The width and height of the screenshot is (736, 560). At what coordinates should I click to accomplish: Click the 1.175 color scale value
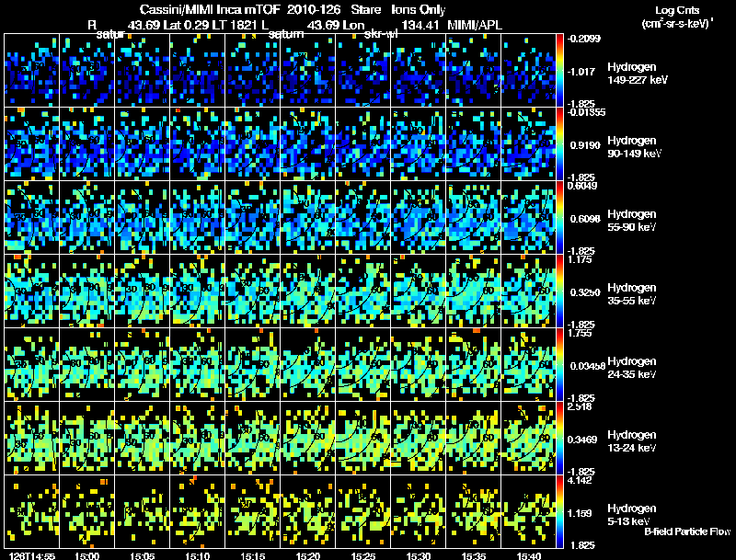(580, 259)
